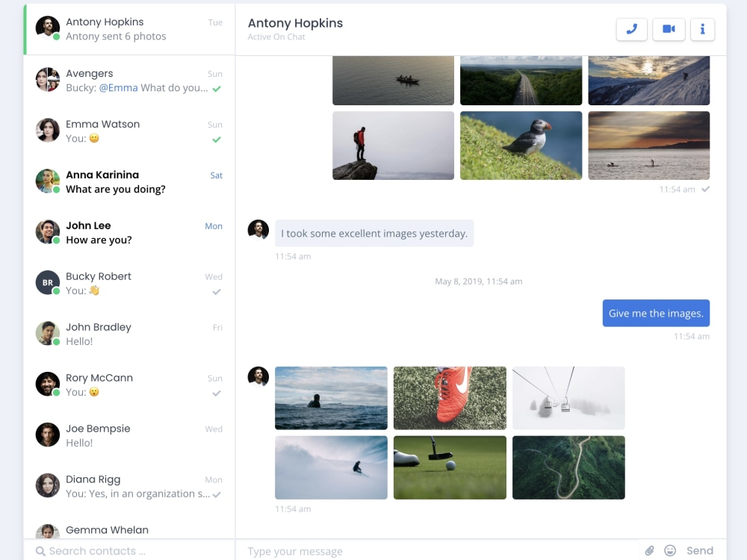The width and height of the screenshot is (747, 560).
Task: Open the sunset paddleboarders photo
Action: pos(649,146)
